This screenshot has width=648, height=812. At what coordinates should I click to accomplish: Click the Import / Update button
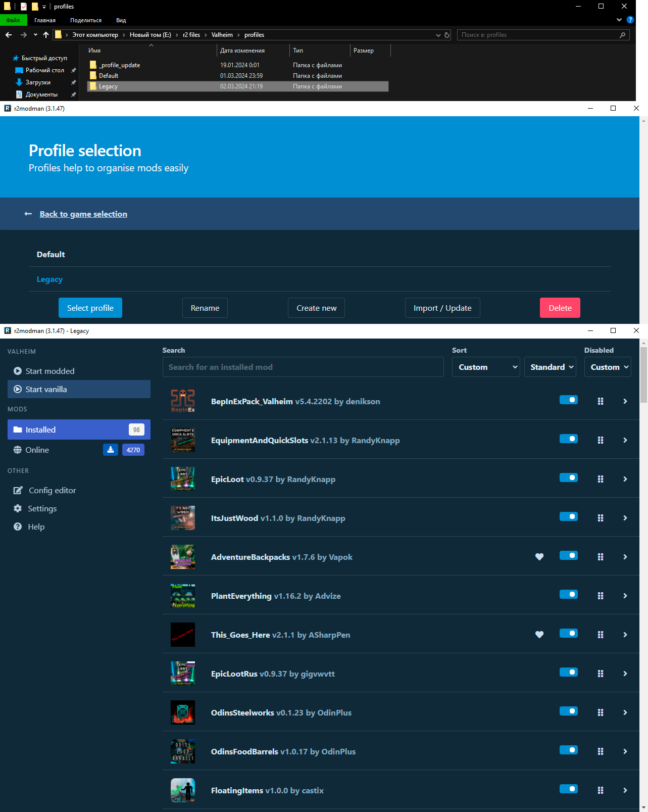(x=442, y=308)
